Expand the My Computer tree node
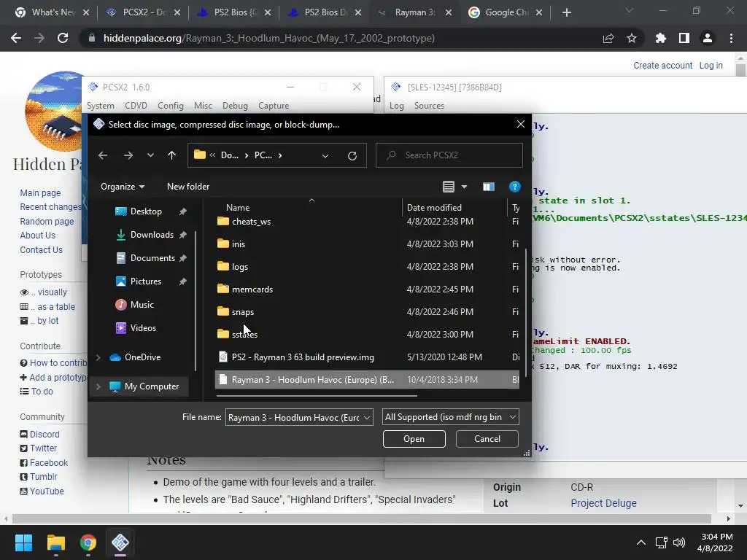Screen dimensions: 747x560 pos(98,386)
